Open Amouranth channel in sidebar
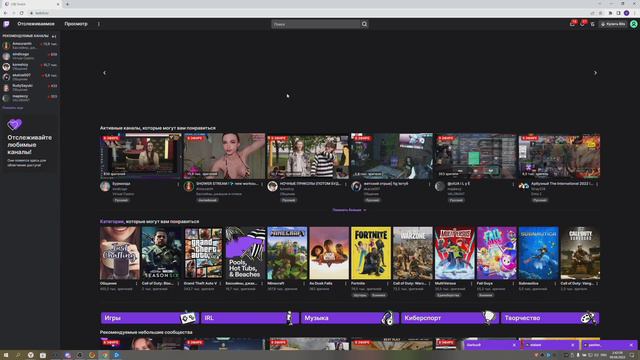 point(30,45)
